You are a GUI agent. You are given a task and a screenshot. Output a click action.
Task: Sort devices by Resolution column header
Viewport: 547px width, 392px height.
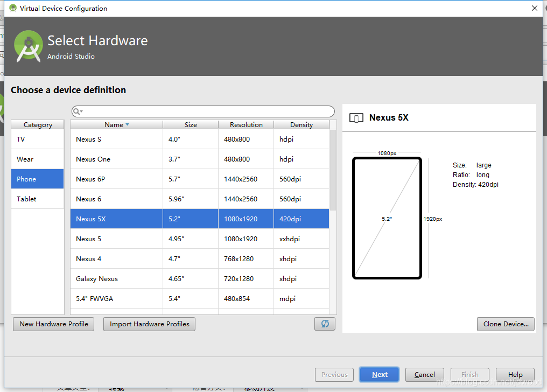click(246, 124)
